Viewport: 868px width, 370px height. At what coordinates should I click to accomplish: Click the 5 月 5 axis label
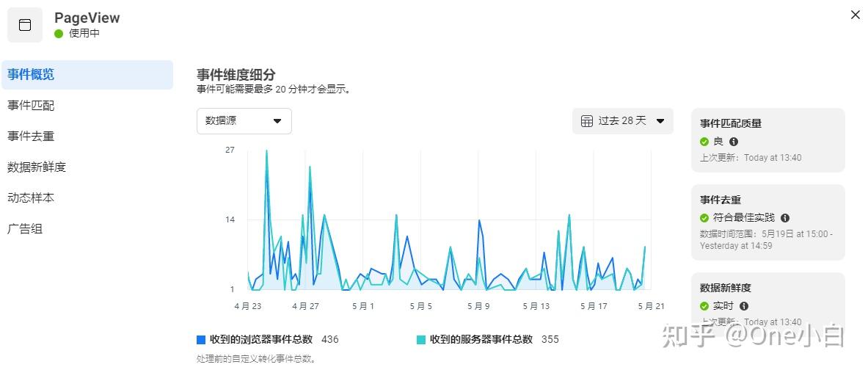[420, 306]
